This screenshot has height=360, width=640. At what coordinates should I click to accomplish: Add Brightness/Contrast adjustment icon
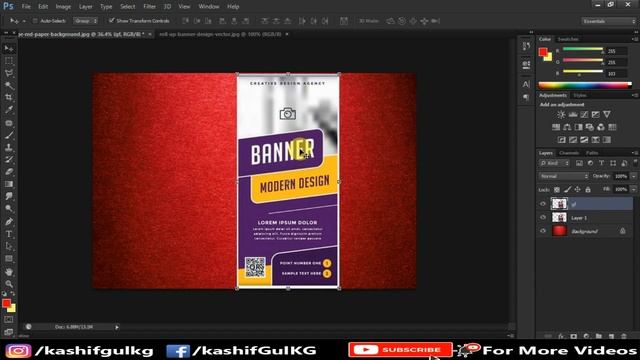click(562, 115)
